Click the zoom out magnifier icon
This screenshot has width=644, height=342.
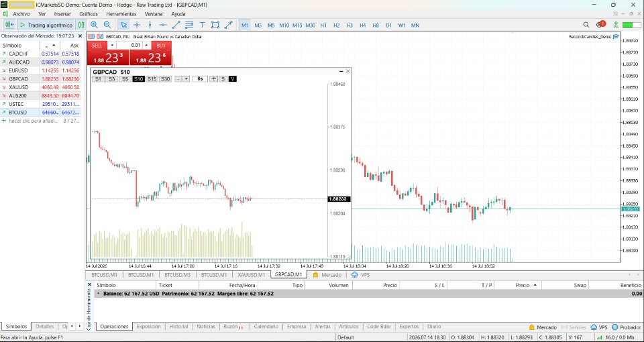point(107,25)
